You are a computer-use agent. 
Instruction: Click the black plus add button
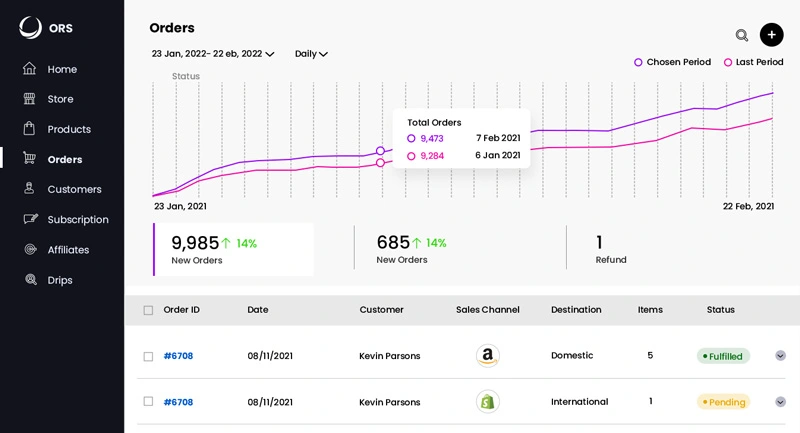click(771, 35)
